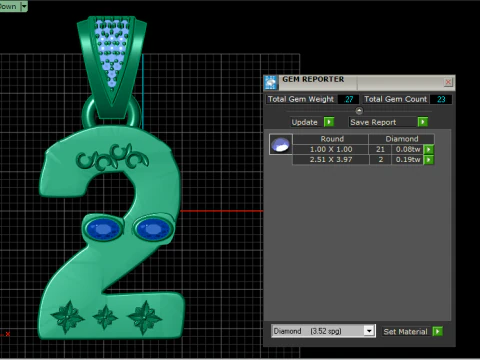
Task: Select the 1.00 X 1.00 size cell
Action: click(331, 149)
